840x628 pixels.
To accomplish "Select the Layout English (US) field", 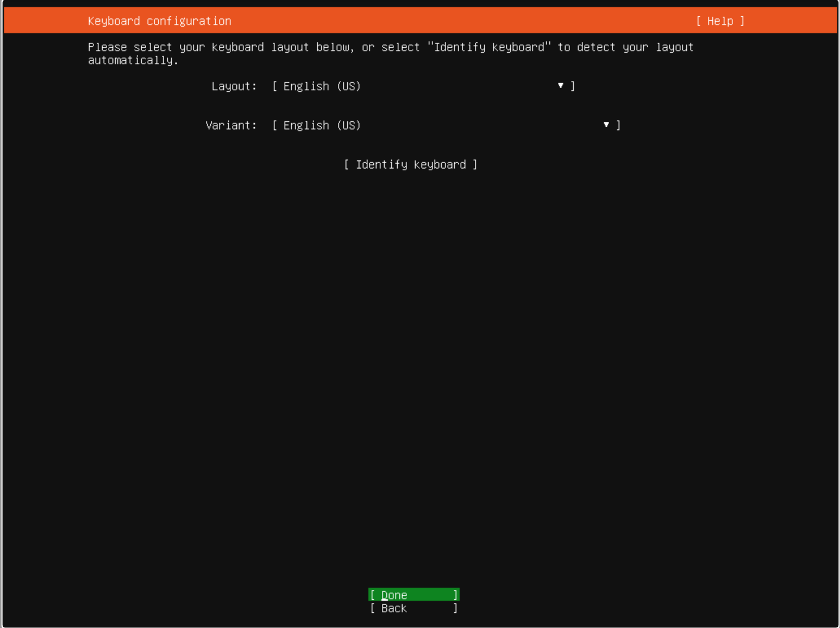I will 322,86.
